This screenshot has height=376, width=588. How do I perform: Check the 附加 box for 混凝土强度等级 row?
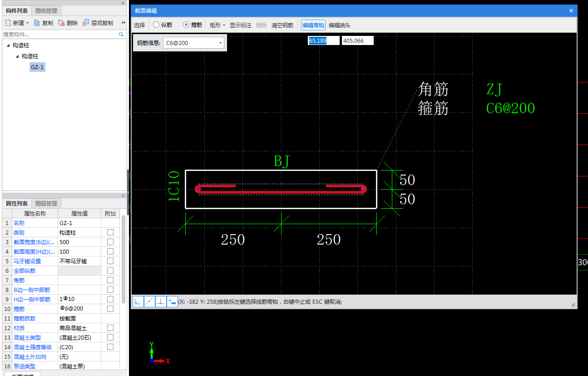pos(110,347)
